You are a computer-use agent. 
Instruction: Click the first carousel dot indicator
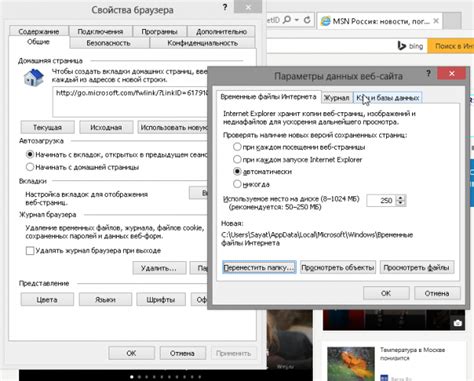pyautogui.click(x=132, y=377)
